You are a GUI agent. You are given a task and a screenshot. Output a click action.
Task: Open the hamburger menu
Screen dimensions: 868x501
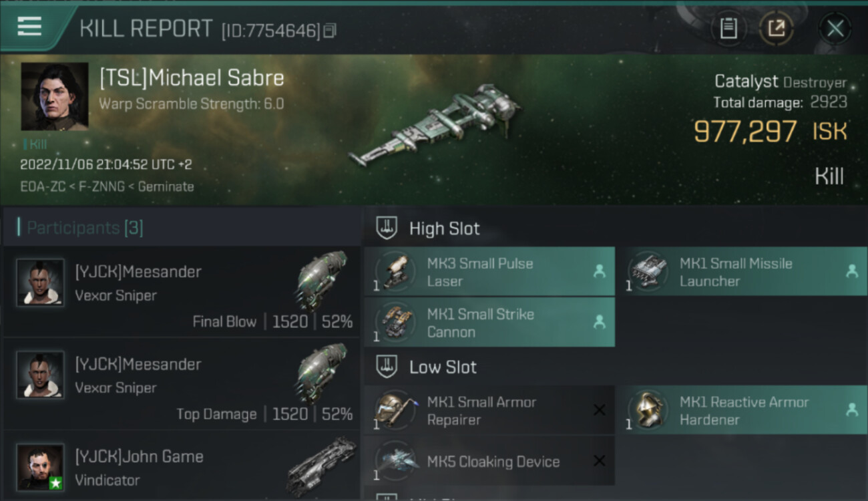coord(29,27)
